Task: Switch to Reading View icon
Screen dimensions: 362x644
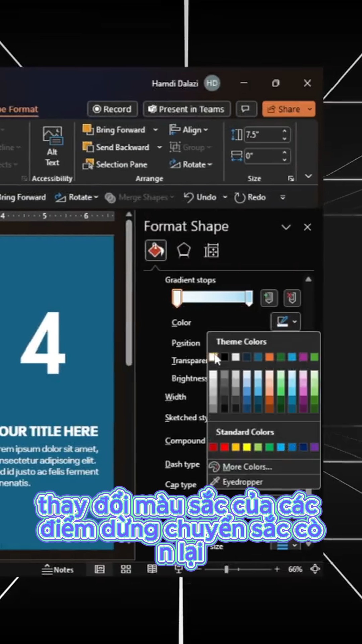Action: pyautogui.click(x=152, y=569)
